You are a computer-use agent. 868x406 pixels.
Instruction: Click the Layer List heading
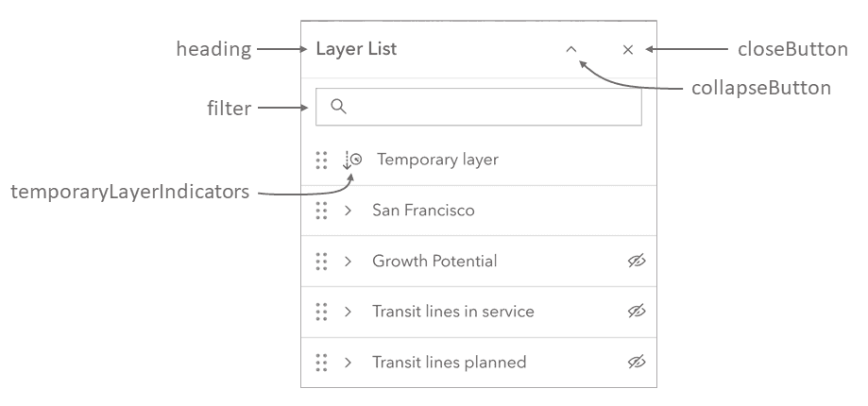(x=356, y=50)
